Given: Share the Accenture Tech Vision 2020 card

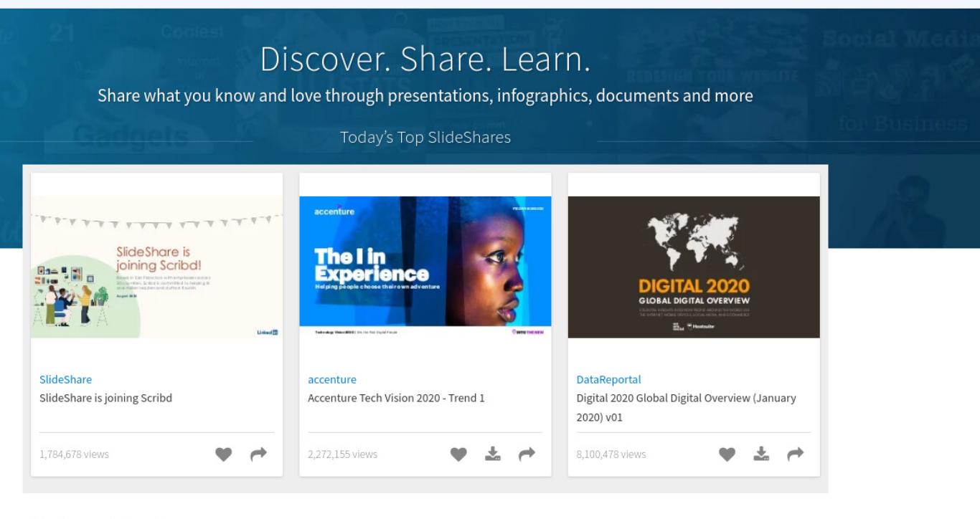Looking at the screenshot, I should tap(527, 454).
